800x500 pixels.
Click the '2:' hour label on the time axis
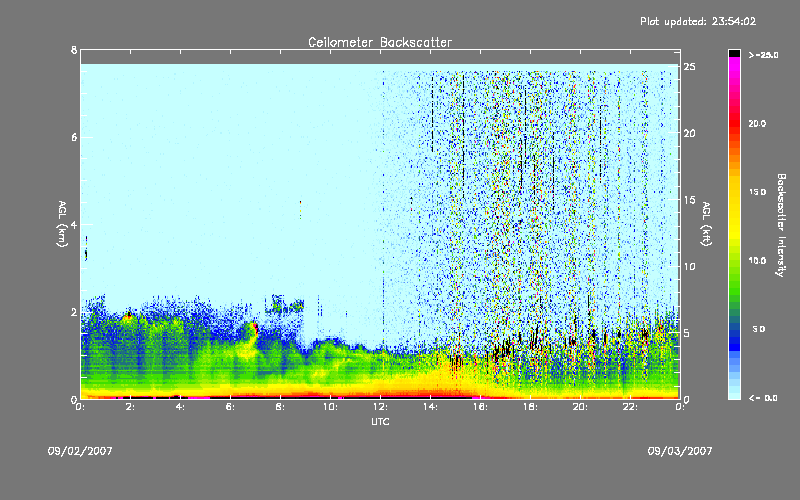point(130,407)
